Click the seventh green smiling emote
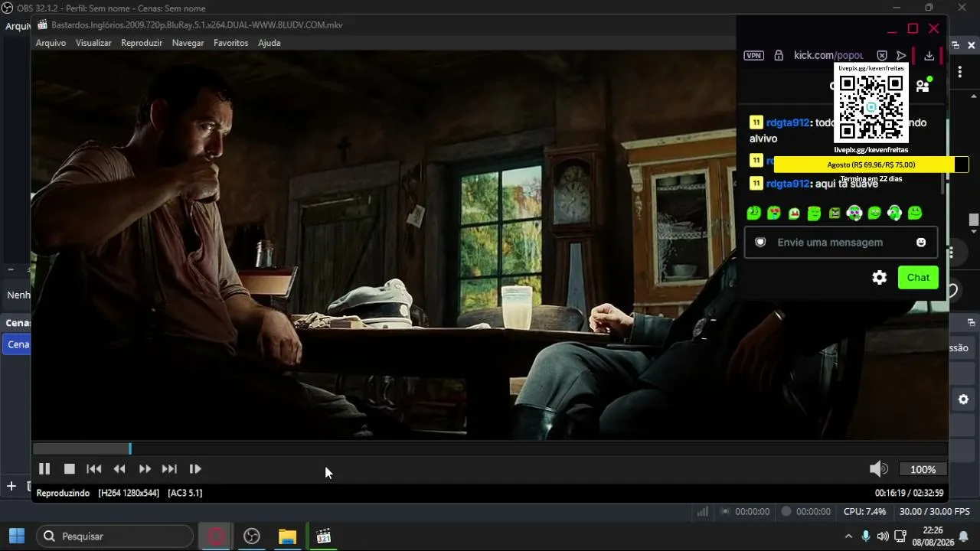The height and width of the screenshot is (551, 980). coord(874,213)
